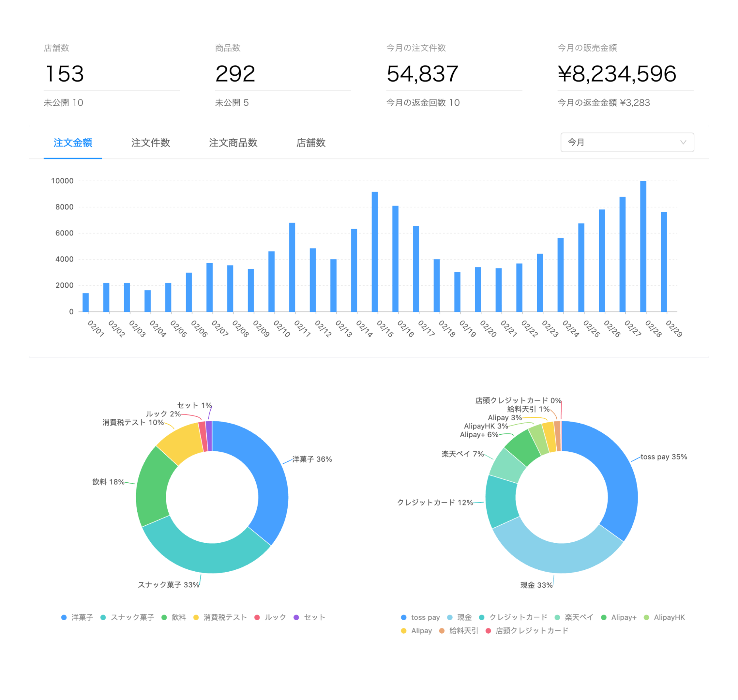This screenshot has width=738, height=700.
Task: Click the order count 54,837
Action: (x=422, y=73)
